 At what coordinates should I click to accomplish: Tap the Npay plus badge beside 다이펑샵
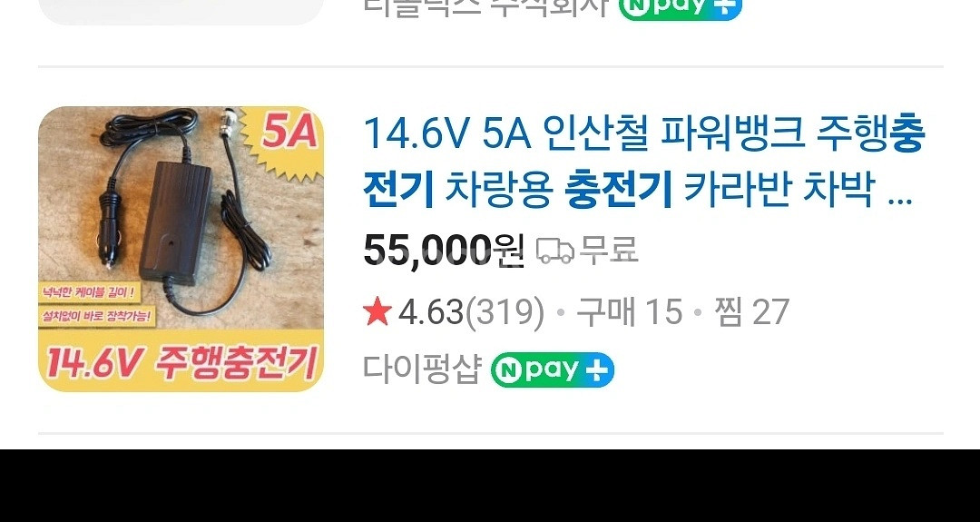pyautogui.click(x=553, y=369)
